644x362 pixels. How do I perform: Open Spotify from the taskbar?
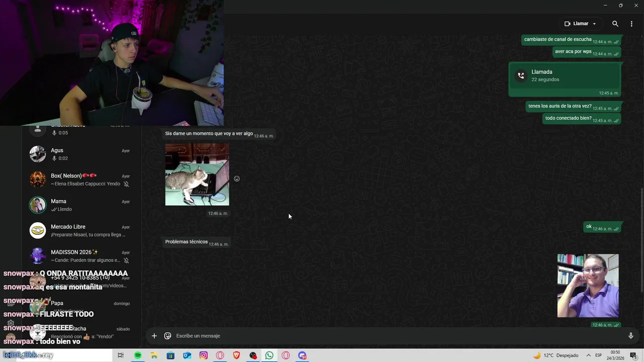138,355
